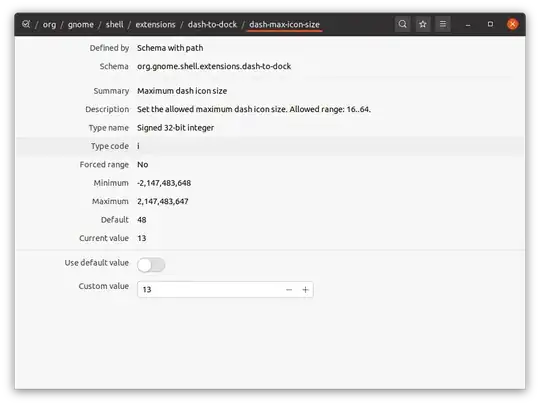Click the dconf root path icon
Viewport: 540px width, 405px height.
26,24
